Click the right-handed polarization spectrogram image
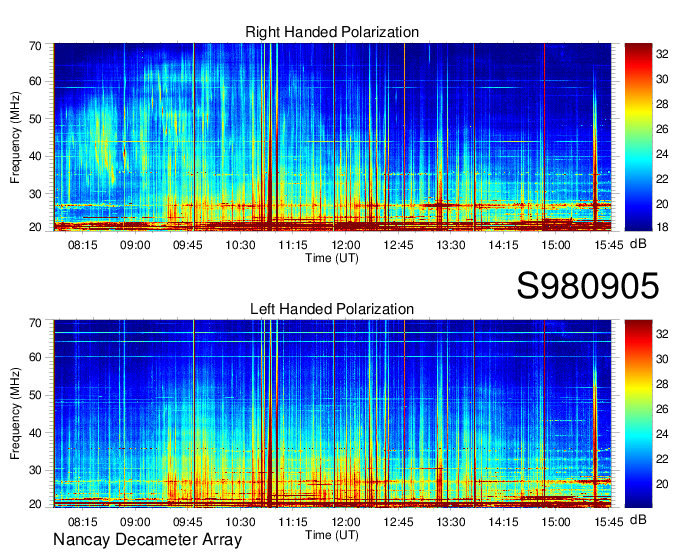 [x=332, y=137]
